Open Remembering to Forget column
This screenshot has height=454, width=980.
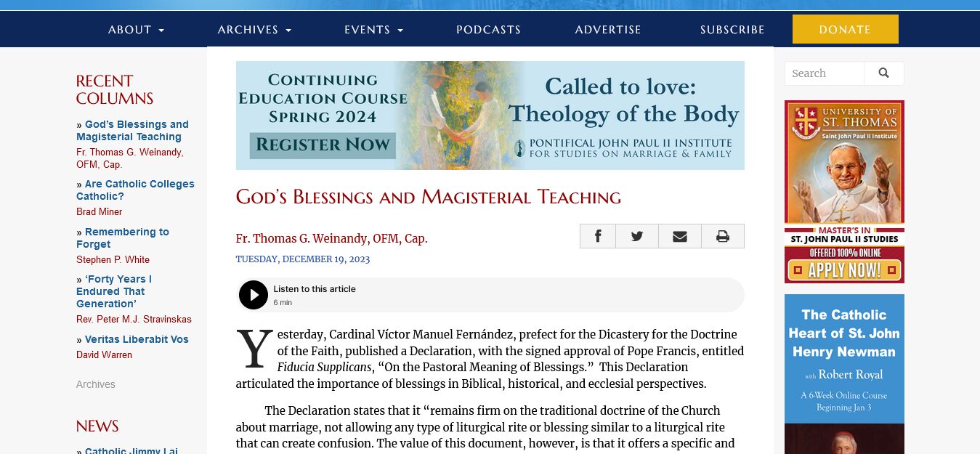click(x=123, y=238)
